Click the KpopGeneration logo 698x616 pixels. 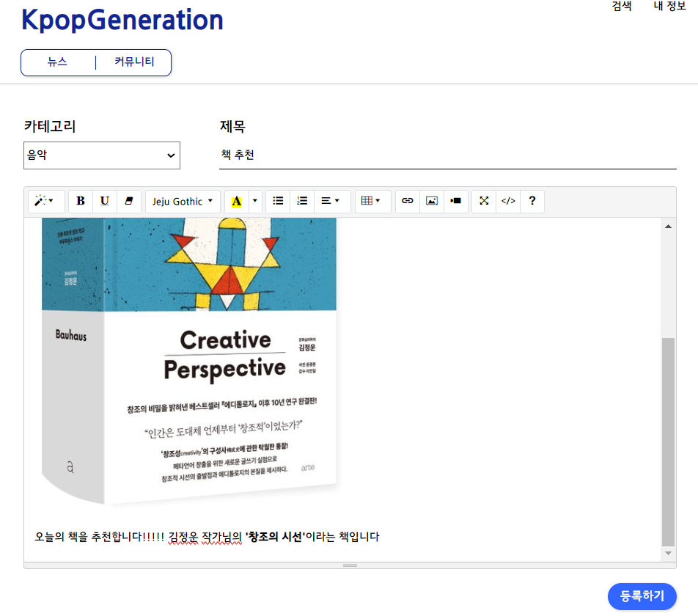(122, 20)
